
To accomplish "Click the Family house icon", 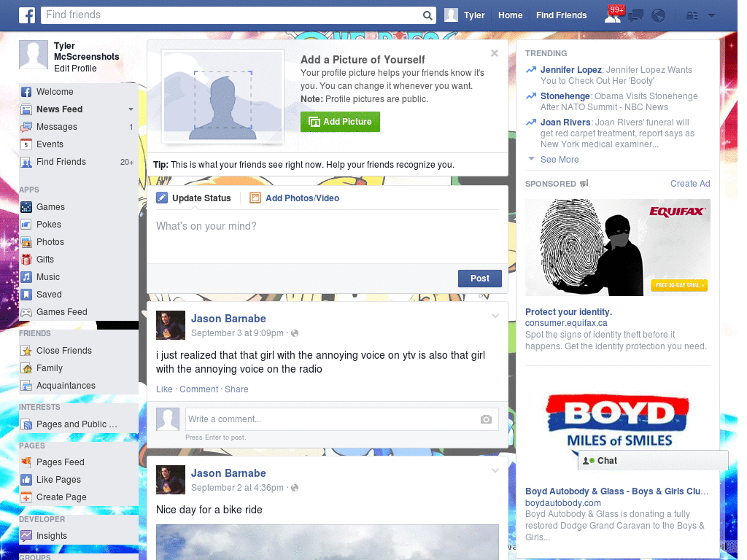I will [26, 368].
